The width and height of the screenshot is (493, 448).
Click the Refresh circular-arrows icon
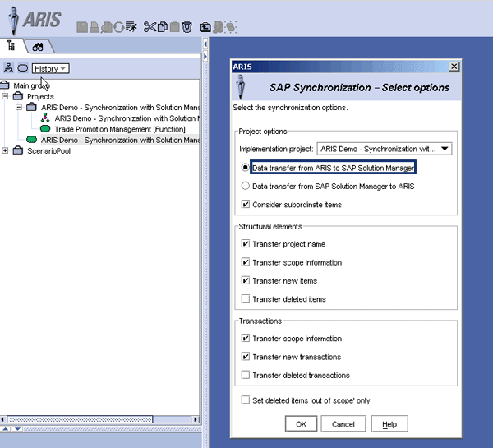(119, 27)
